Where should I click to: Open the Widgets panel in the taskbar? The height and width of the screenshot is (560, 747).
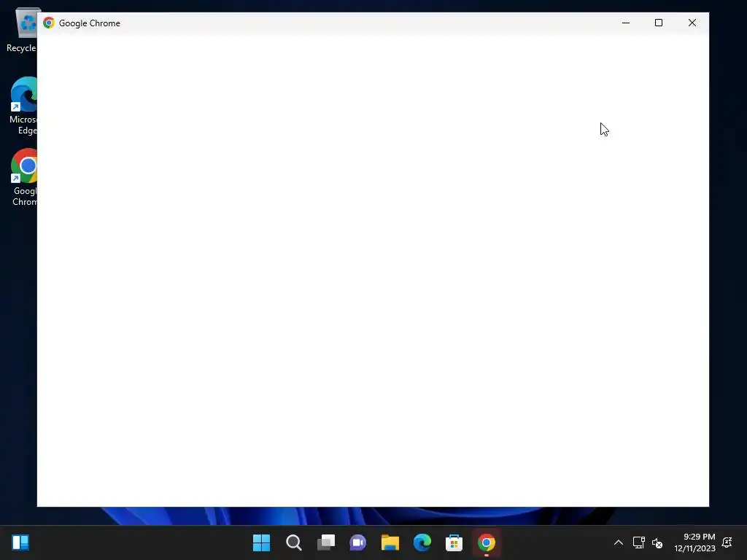(x=20, y=542)
